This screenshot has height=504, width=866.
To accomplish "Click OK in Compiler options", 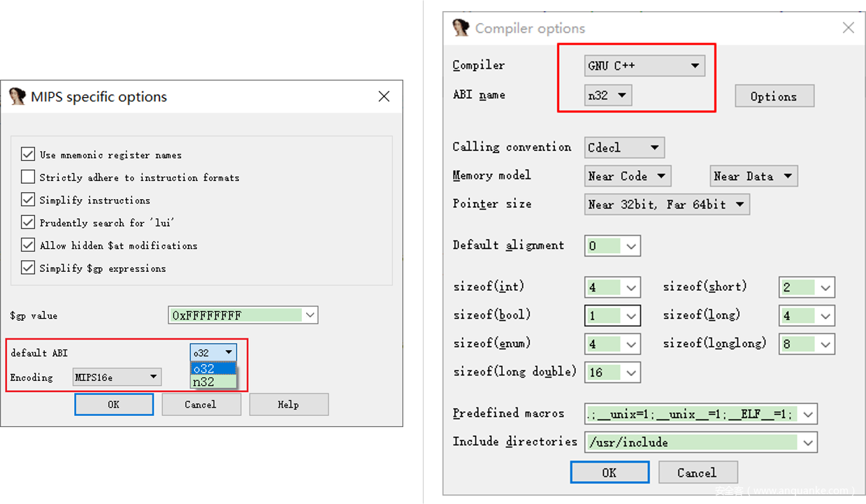I will coord(609,473).
